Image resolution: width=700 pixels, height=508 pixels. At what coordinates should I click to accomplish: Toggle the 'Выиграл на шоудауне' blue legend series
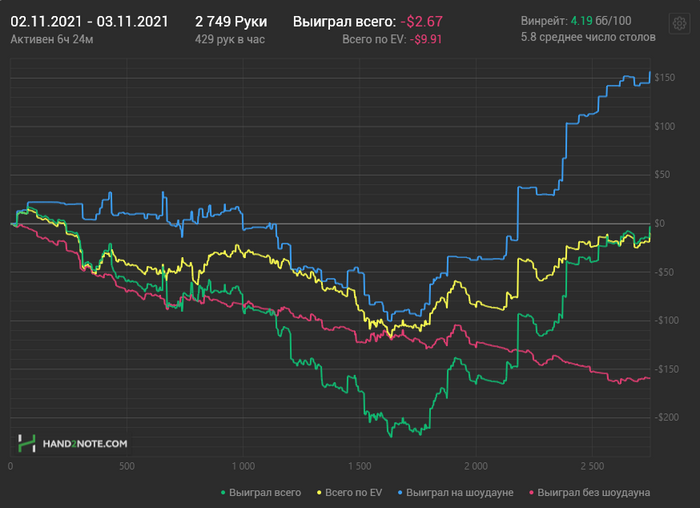pos(455,492)
